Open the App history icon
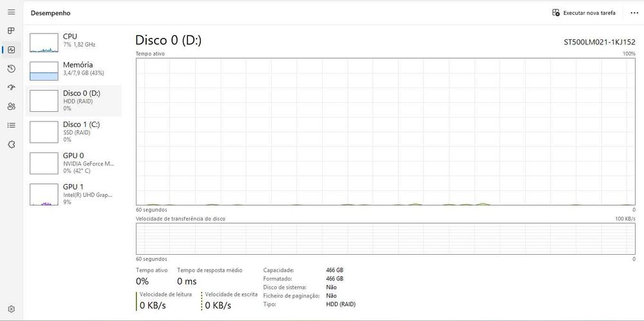 [12, 69]
